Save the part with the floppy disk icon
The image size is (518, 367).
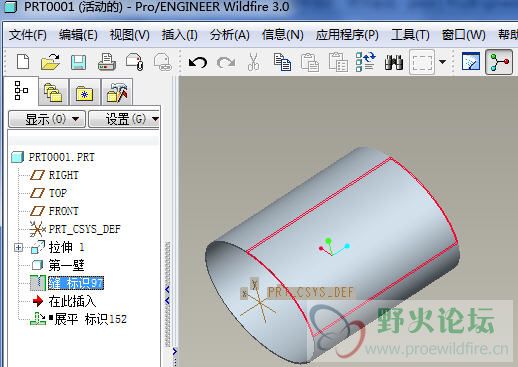(78, 62)
